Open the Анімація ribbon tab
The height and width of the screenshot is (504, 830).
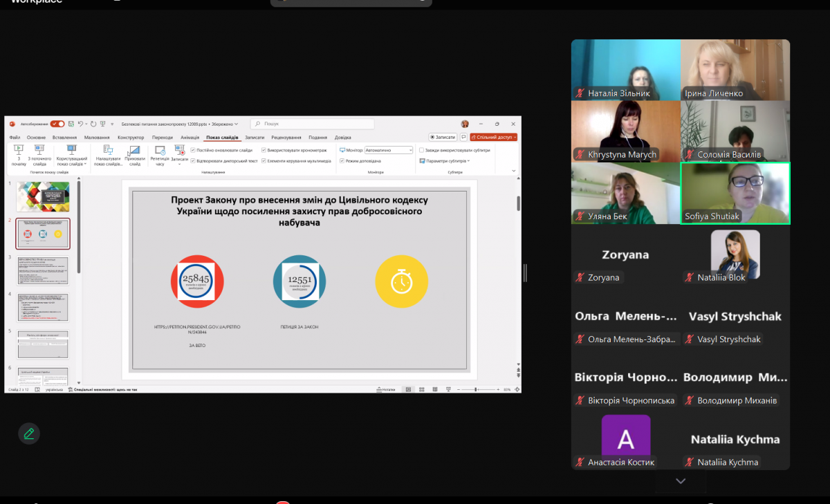pyautogui.click(x=190, y=138)
